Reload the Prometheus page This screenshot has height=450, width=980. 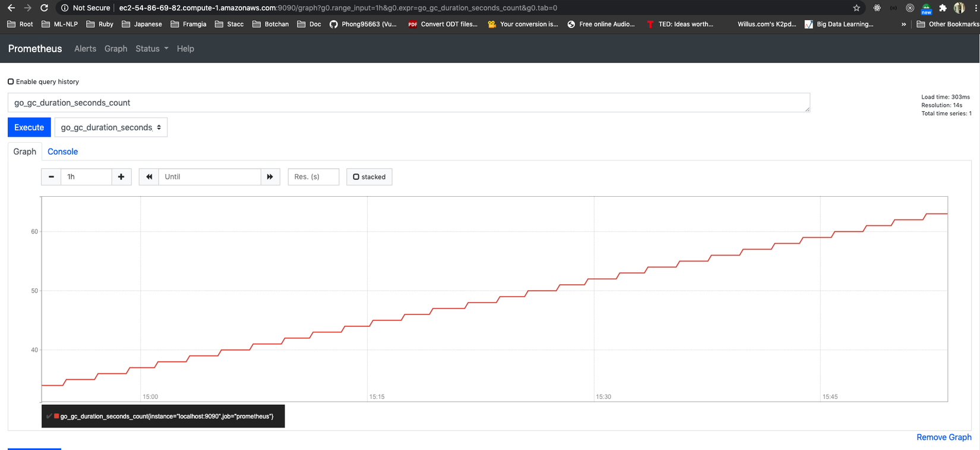pos(44,8)
